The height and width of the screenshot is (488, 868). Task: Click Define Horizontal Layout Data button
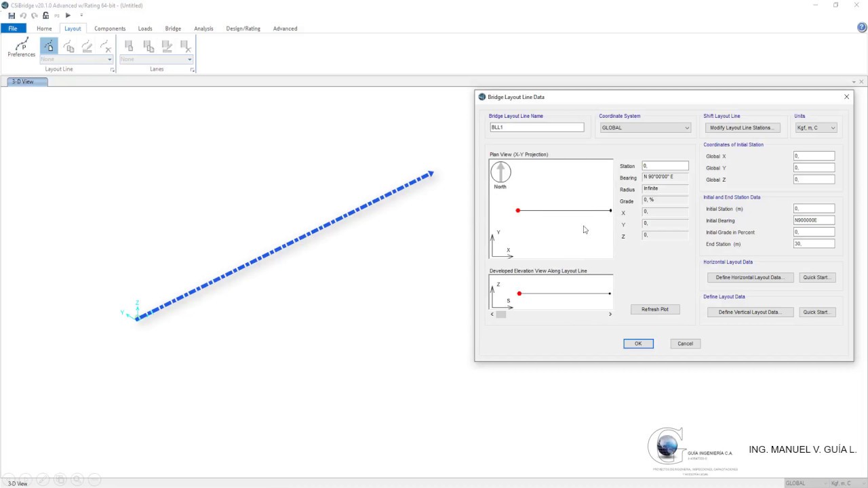coord(750,277)
